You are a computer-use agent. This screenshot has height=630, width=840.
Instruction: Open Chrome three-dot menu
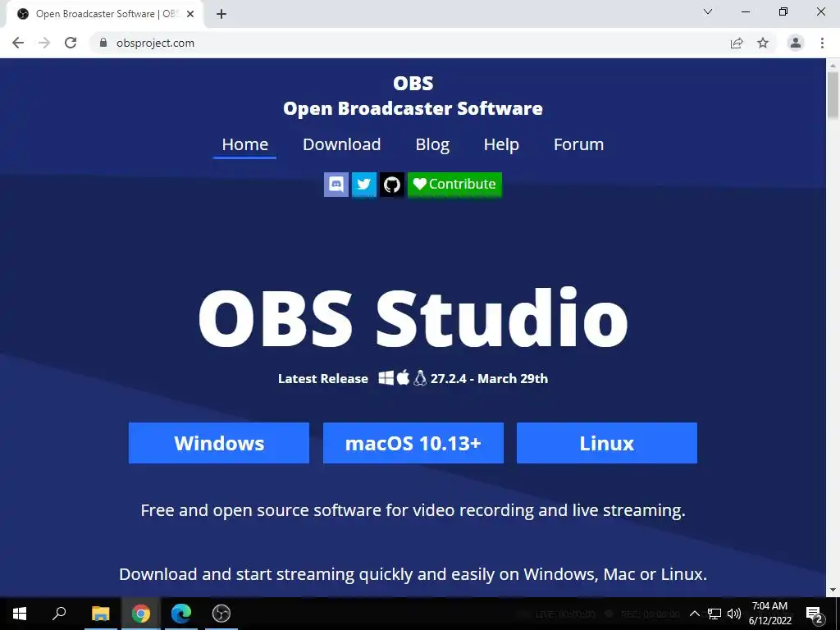pos(822,43)
